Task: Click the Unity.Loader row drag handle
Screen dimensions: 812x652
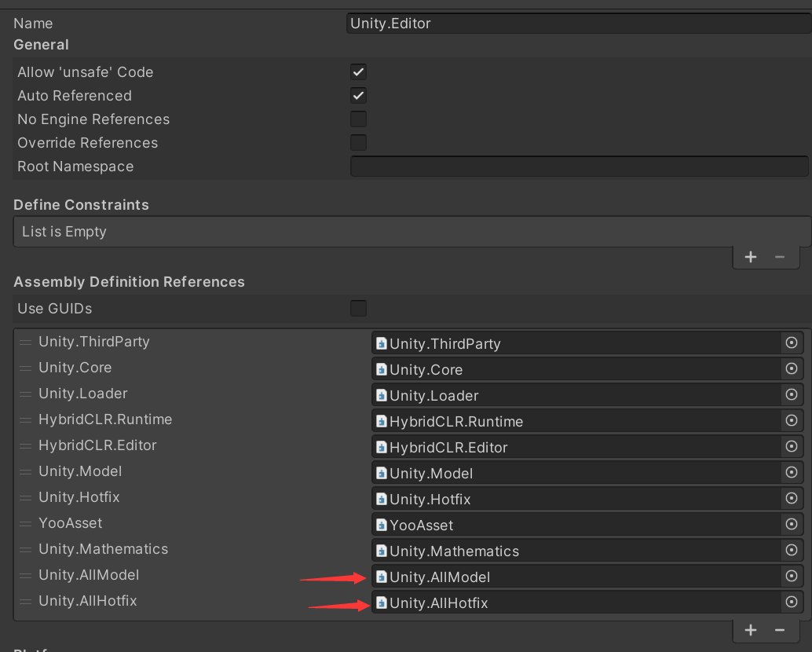Action: pyautogui.click(x=25, y=394)
